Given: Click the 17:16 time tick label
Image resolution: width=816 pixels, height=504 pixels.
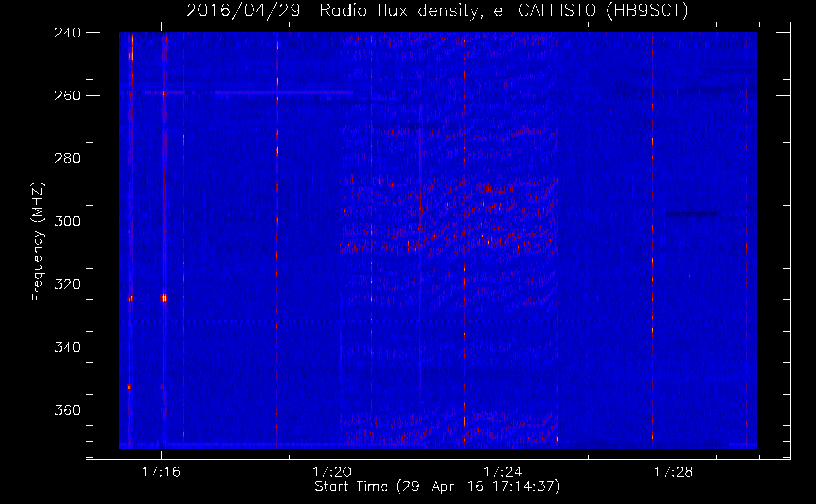Looking at the screenshot, I should pos(161,472).
